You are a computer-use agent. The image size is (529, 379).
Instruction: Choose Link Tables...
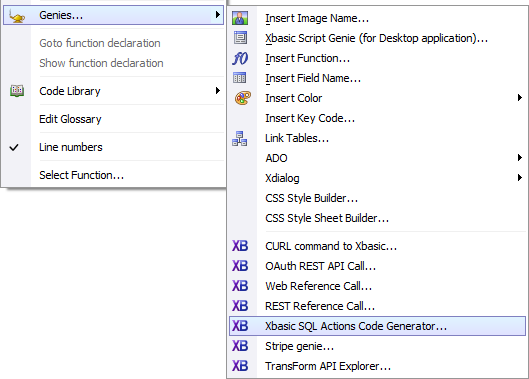[377, 138]
